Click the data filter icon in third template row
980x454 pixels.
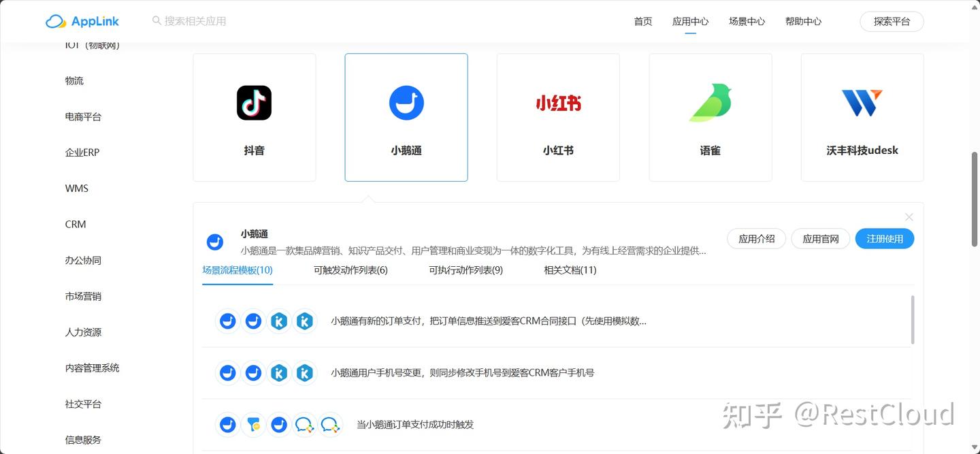pyautogui.click(x=253, y=424)
